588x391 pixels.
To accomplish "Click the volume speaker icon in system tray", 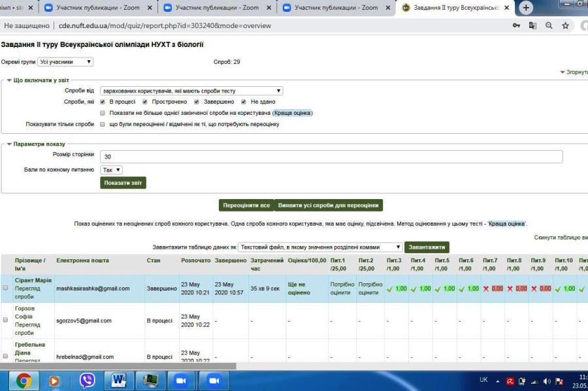I will [x=547, y=381].
